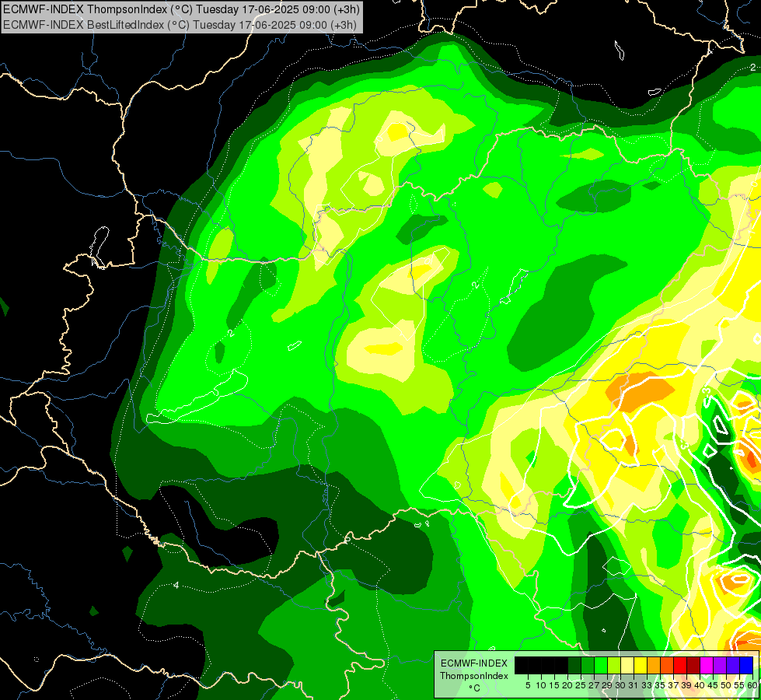This screenshot has width=761, height=700.
Task: Select the pale yellow 30-31 legend swatch
Action: (x=627, y=665)
